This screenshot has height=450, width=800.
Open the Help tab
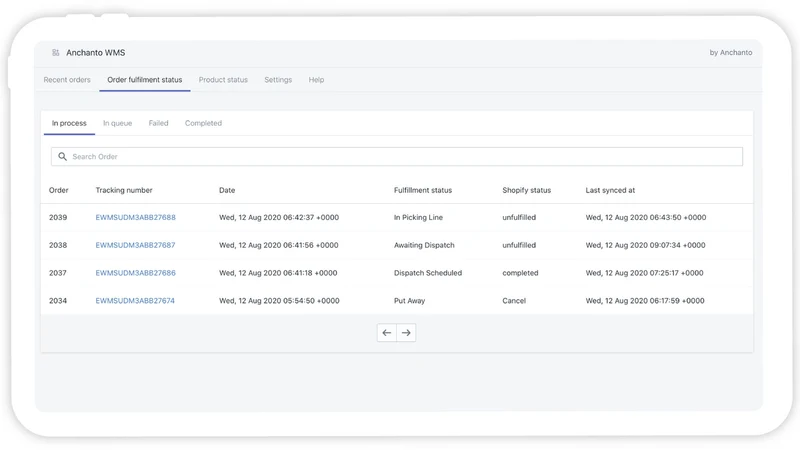(x=316, y=80)
